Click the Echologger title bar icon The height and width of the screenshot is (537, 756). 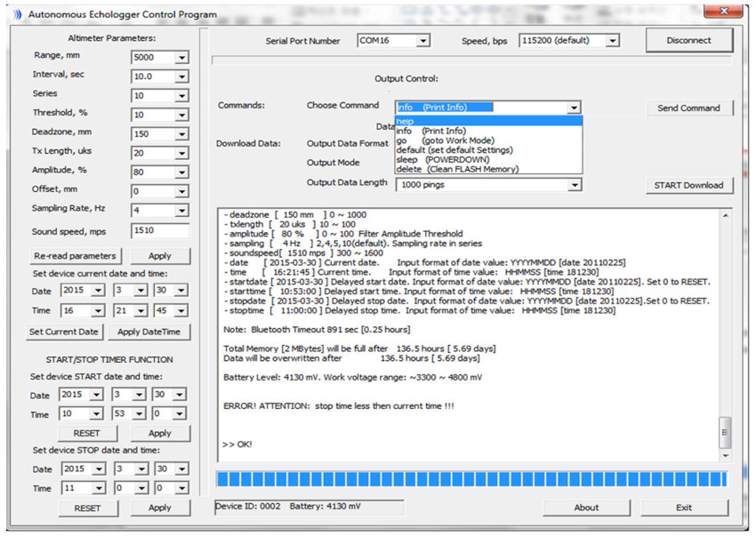tap(18, 14)
